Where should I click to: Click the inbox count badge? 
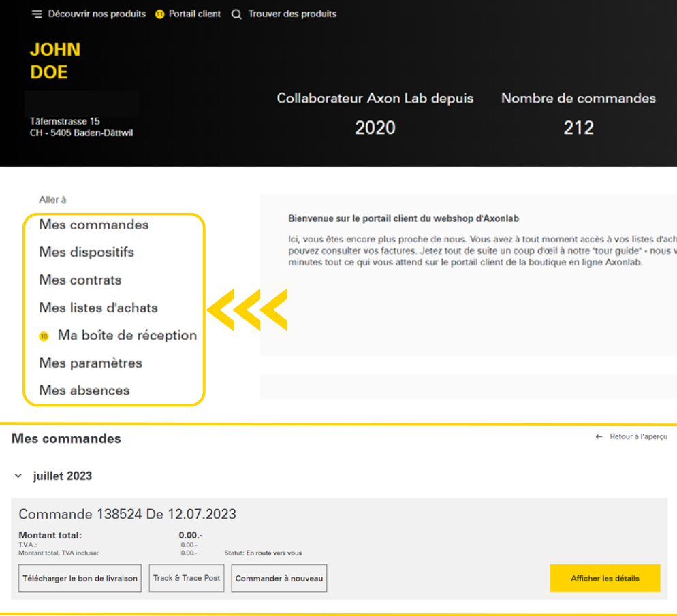[44, 336]
